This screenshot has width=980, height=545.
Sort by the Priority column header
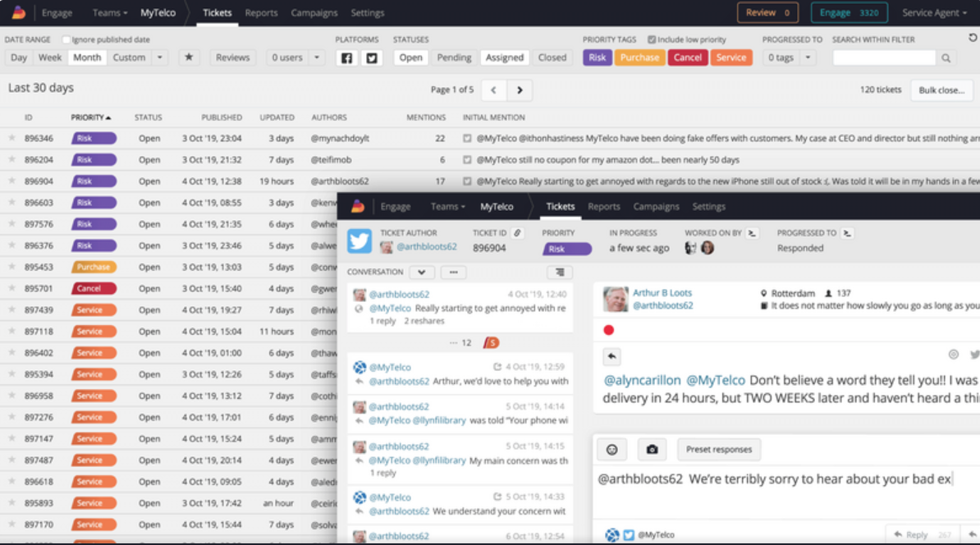[x=90, y=117]
